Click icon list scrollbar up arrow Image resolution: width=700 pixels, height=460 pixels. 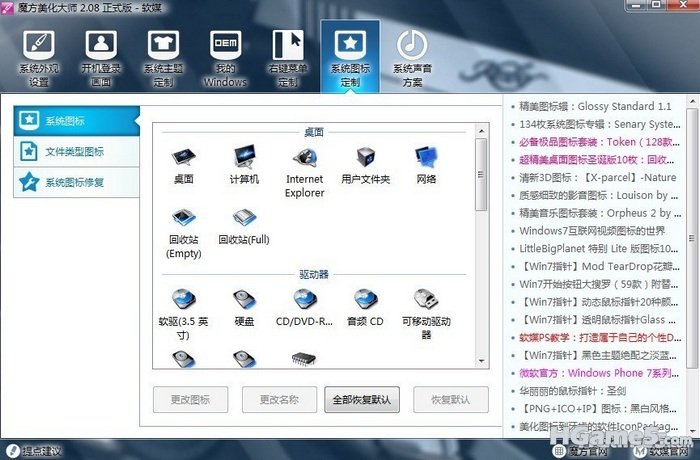pyautogui.click(x=481, y=131)
